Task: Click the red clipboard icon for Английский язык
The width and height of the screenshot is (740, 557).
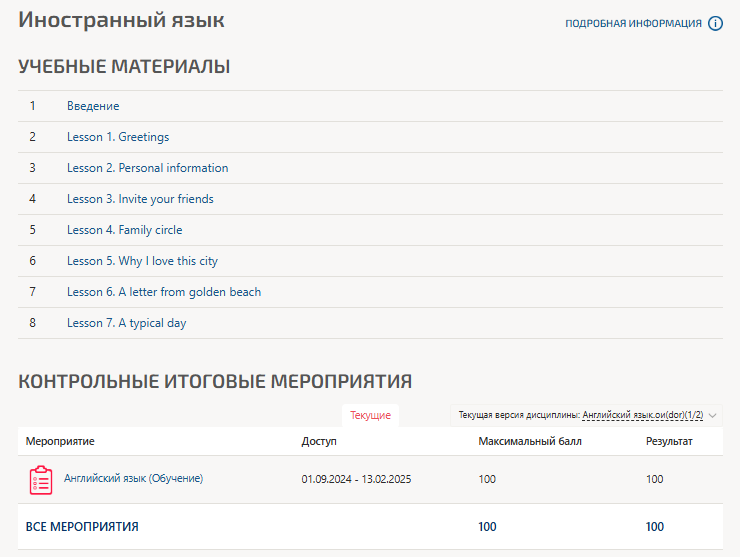Action: tap(41, 480)
